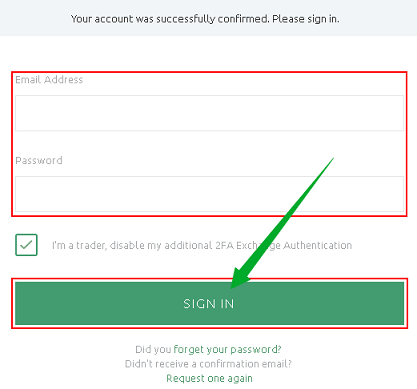Image resolution: width=417 pixels, height=389 pixels.
Task: Click the "Did you" text before password link
Action: point(153,349)
